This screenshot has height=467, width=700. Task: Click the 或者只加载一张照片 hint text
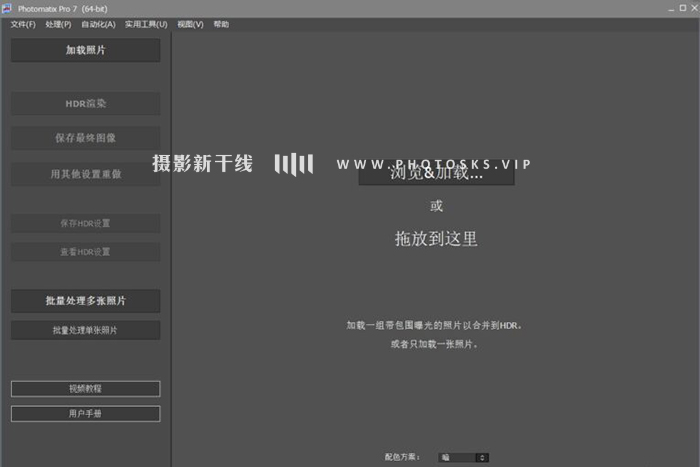pos(434,344)
